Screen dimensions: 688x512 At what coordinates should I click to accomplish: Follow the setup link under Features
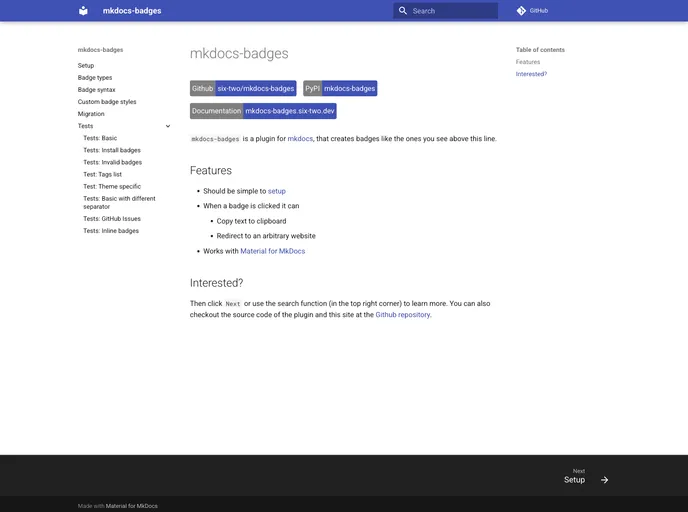point(276,191)
